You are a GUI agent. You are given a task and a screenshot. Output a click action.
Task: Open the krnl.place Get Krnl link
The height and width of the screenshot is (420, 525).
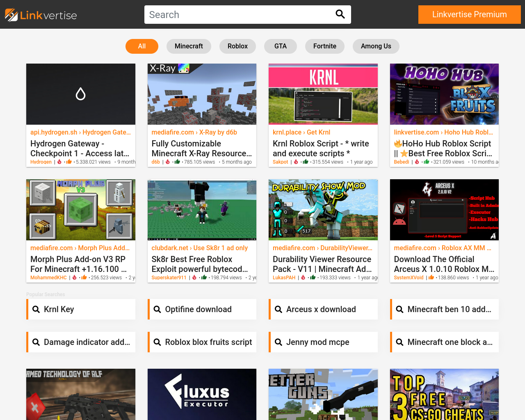point(301,132)
